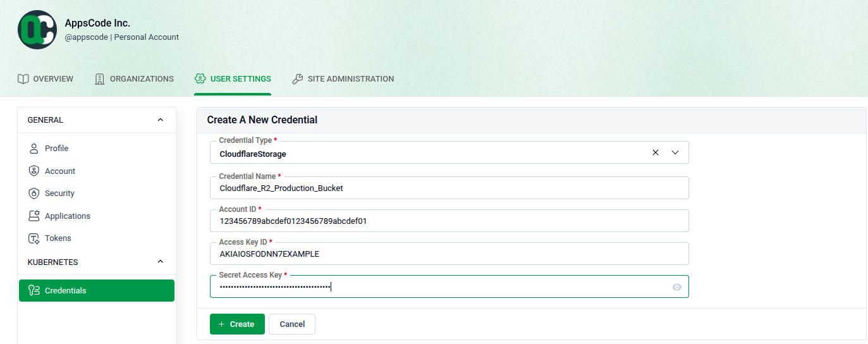The image size is (868, 344).
Task: Switch to the ORGANIZATIONS tab
Action: (x=134, y=79)
